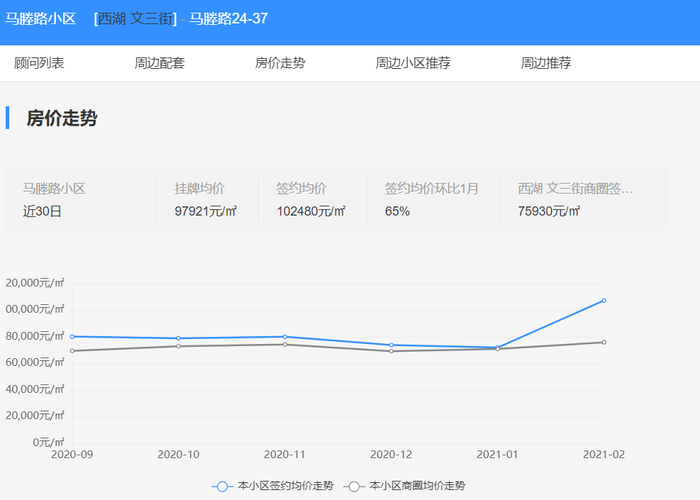700x500 pixels.
Task: Go to the 周边推荐 tab
Action: [x=546, y=63]
